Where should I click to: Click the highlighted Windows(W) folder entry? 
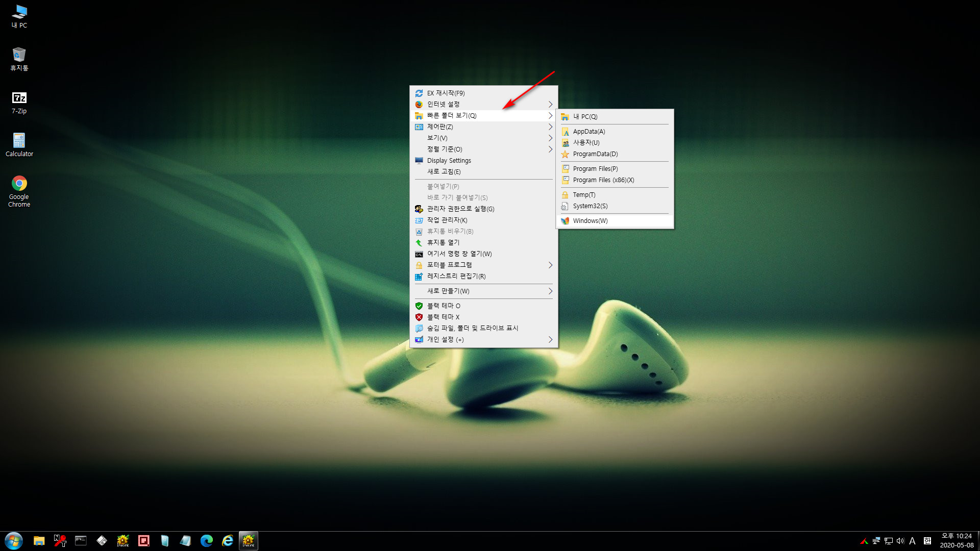point(615,221)
